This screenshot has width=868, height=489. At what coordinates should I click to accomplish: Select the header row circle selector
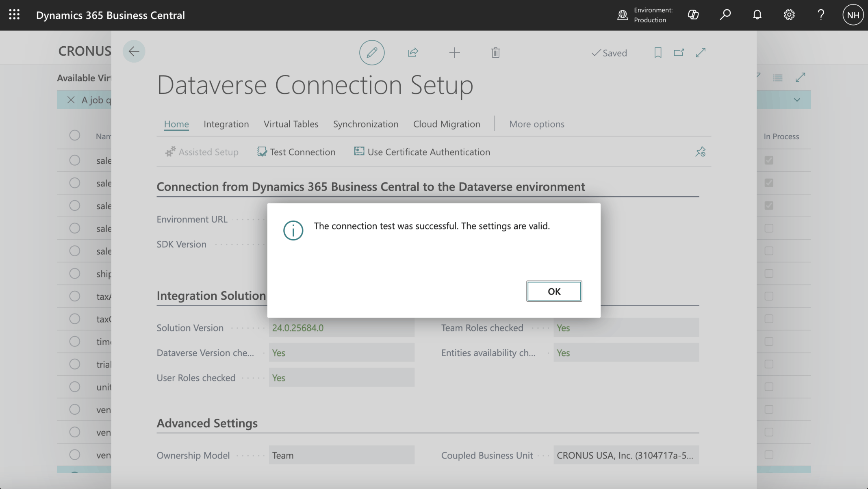coord(75,135)
